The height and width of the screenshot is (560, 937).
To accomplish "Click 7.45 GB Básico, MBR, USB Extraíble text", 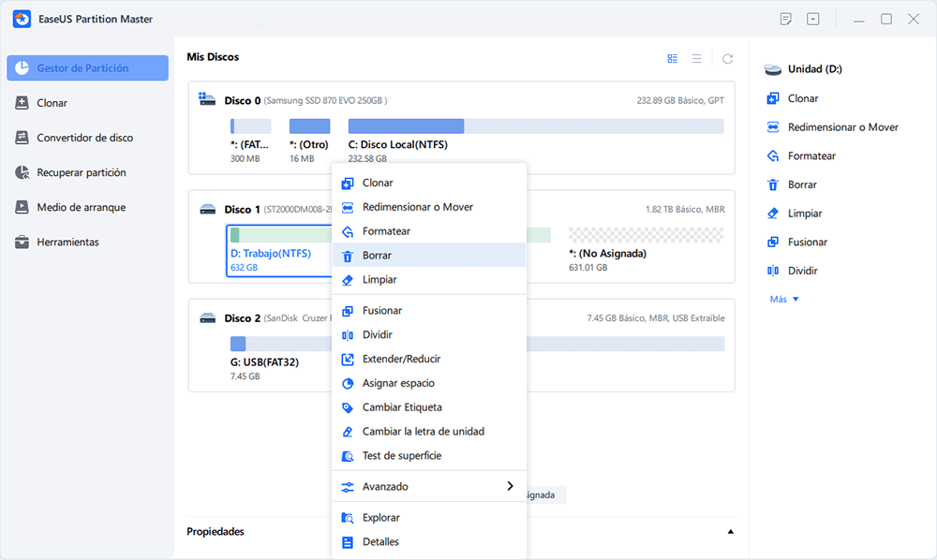I will 656,318.
